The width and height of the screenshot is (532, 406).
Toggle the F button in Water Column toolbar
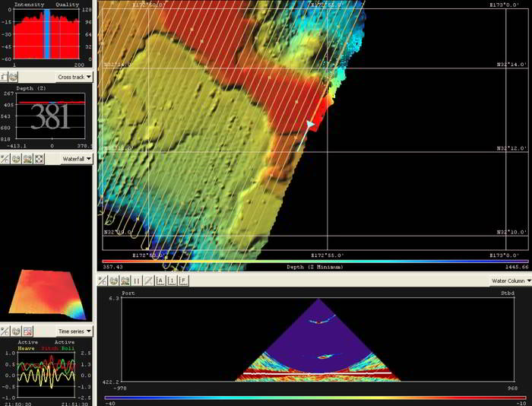coord(184,281)
